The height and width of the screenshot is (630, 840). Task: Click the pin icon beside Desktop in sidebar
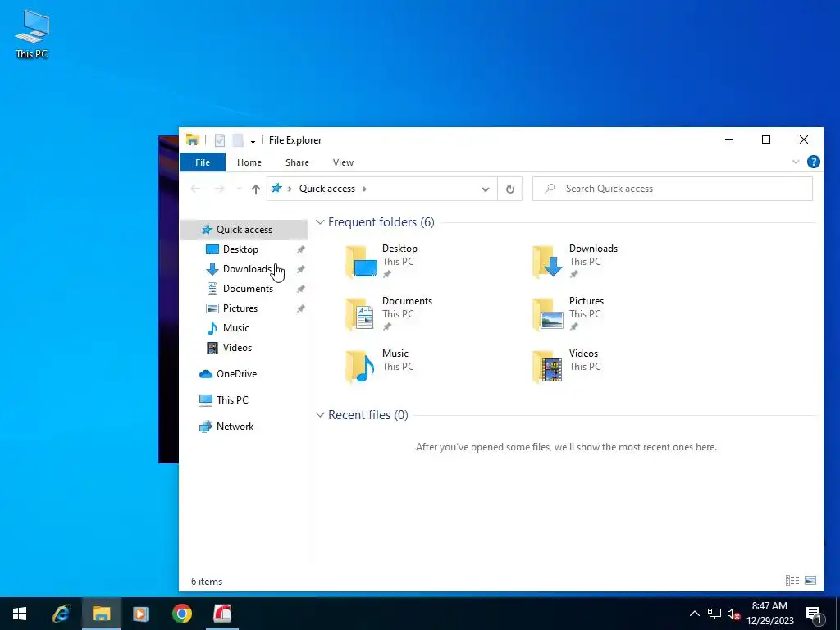(x=300, y=249)
